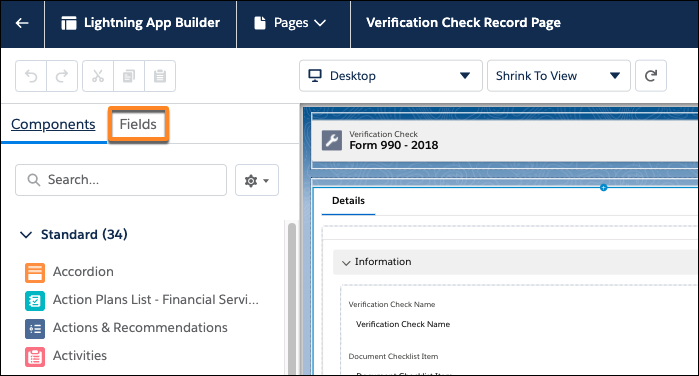
Task: Open the Pages dropdown menu
Action: (x=290, y=23)
